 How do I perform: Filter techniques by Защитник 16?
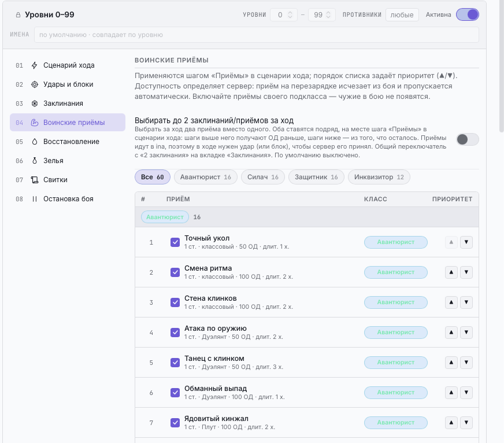316,177
